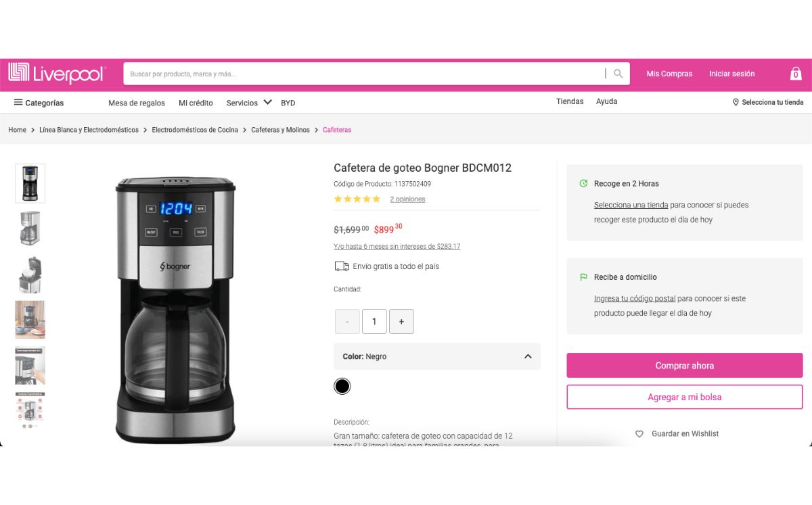Image resolution: width=812 pixels, height=505 pixels.
Task: Decrease the quantity with the minus button
Action: coord(347,322)
